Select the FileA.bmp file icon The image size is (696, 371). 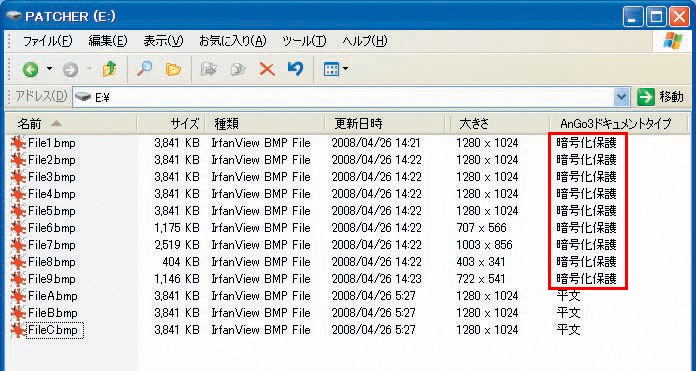click(x=18, y=296)
